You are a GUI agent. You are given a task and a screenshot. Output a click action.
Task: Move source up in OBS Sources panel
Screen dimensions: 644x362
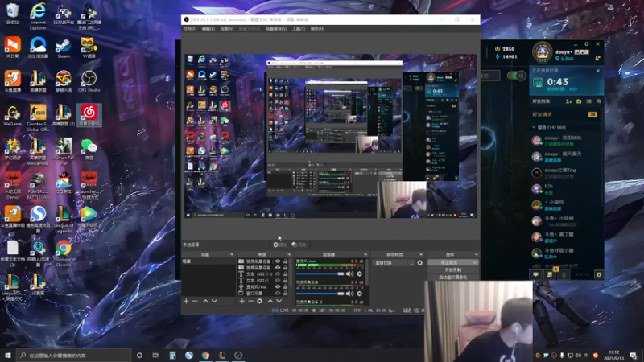pyautogui.click(x=270, y=301)
